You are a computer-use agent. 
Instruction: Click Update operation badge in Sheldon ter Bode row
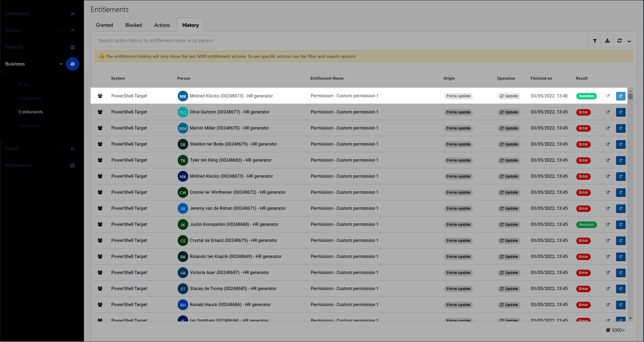click(x=509, y=144)
